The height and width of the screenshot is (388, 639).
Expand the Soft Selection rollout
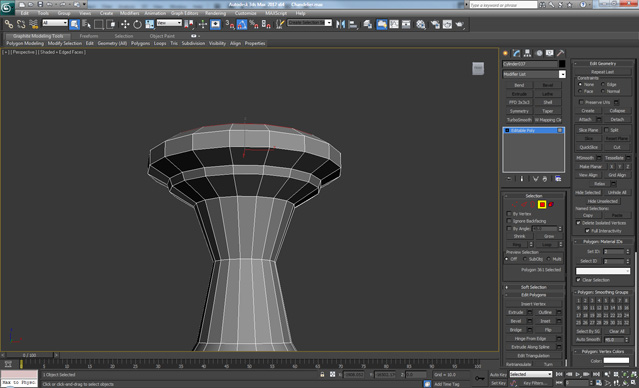533,287
